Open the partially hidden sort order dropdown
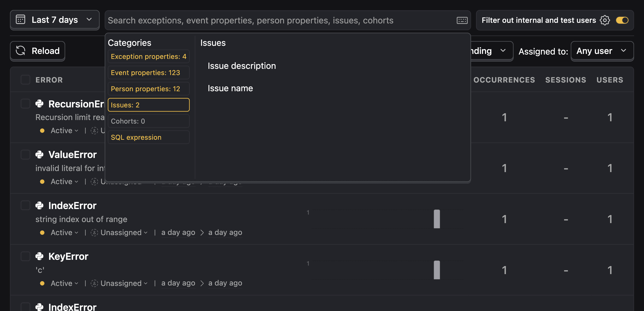 492,51
